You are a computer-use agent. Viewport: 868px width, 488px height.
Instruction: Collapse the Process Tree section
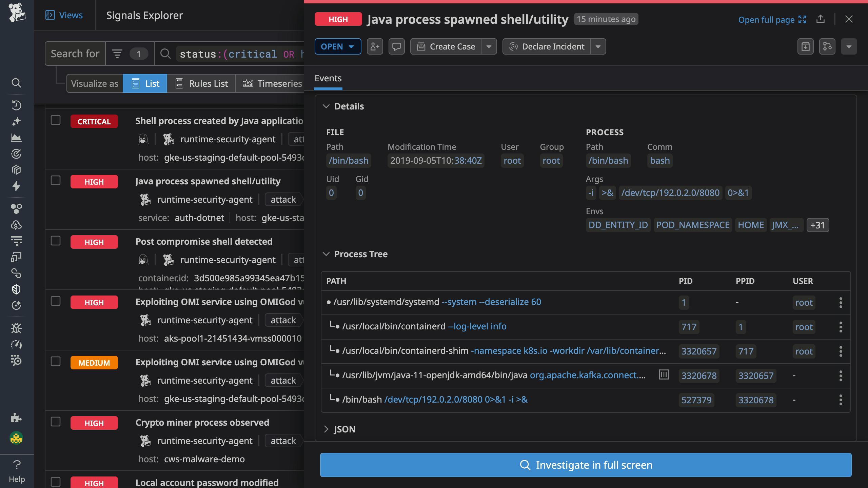click(327, 254)
